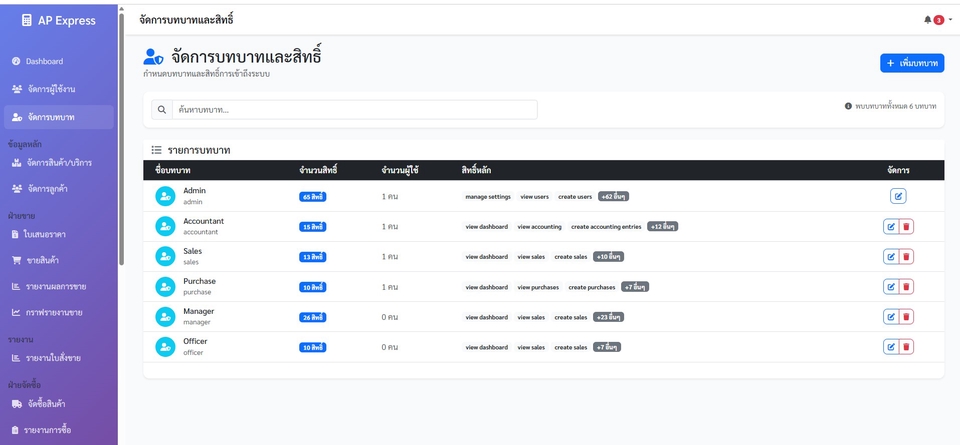Image resolution: width=960 pixels, height=445 pixels.
Task: Click the Admin role avatar icon
Action: 165,196
